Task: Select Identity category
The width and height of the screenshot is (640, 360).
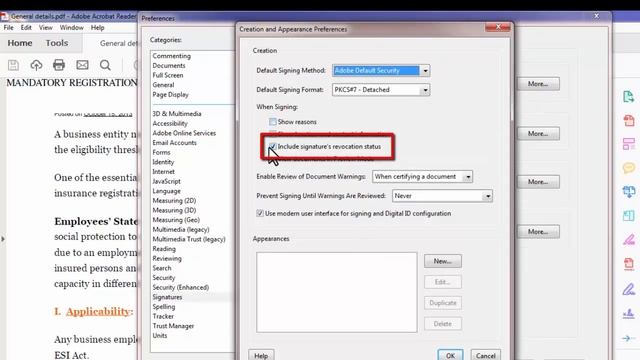Action: [163, 162]
